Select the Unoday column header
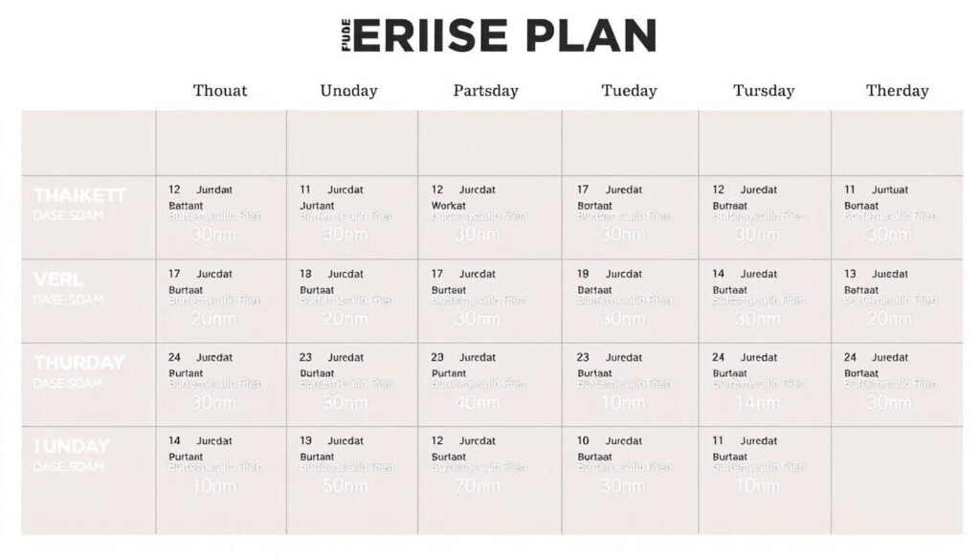 click(x=348, y=91)
